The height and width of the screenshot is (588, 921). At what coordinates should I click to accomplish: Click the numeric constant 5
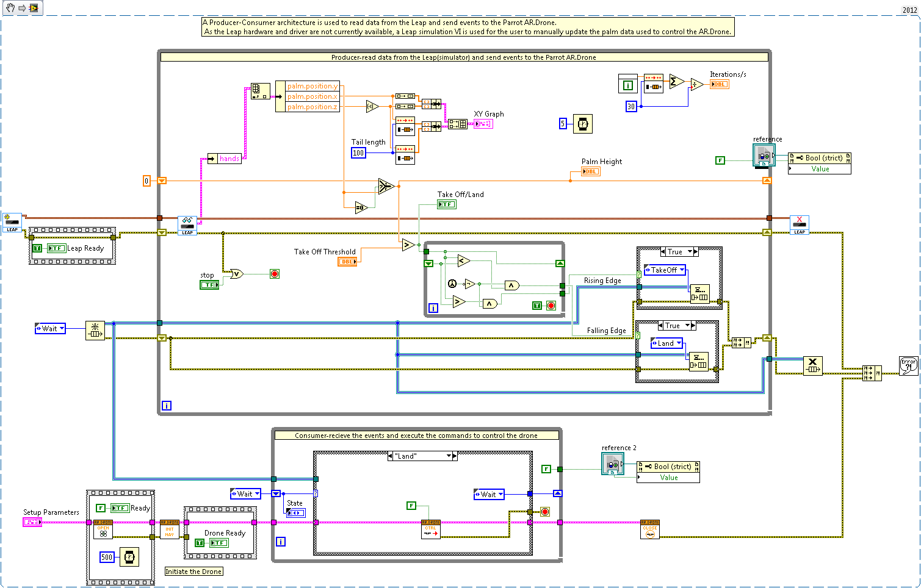click(563, 124)
